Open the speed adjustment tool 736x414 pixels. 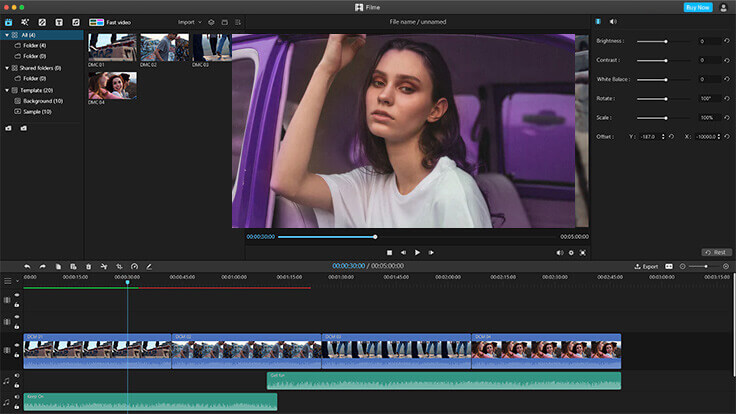pos(133,266)
